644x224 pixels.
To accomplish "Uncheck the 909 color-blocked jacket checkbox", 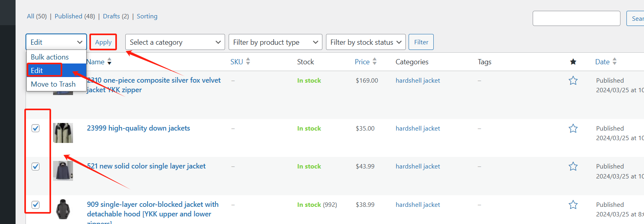I will coord(36,205).
